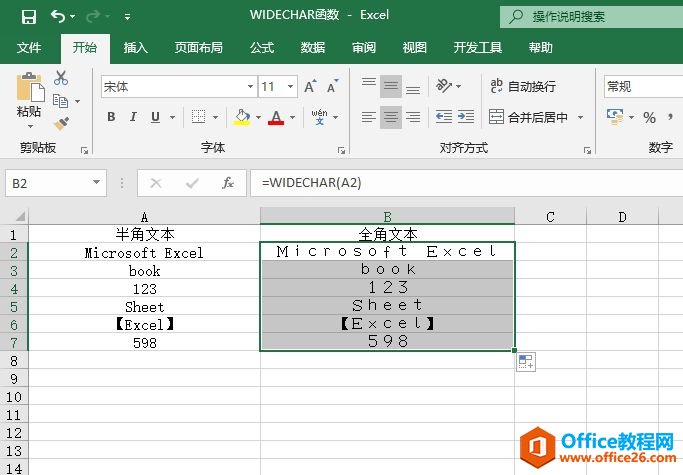Open the borders dropdown arrow
Viewport: 683px width, 475px height.
[x=215, y=117]
